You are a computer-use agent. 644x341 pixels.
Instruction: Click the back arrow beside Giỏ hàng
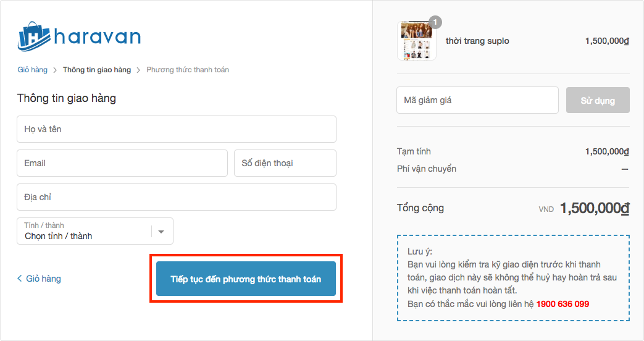pos(20,279)
